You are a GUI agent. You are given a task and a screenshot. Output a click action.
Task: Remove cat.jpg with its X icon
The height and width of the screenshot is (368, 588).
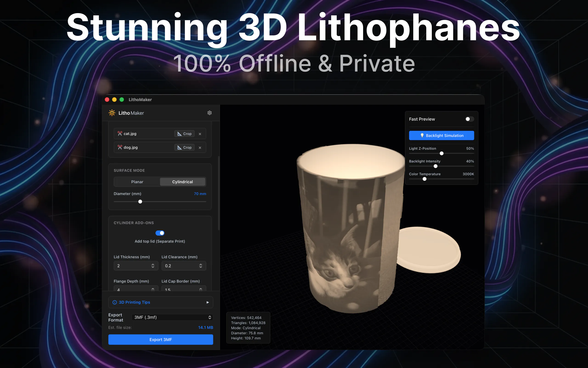[200, 134]
